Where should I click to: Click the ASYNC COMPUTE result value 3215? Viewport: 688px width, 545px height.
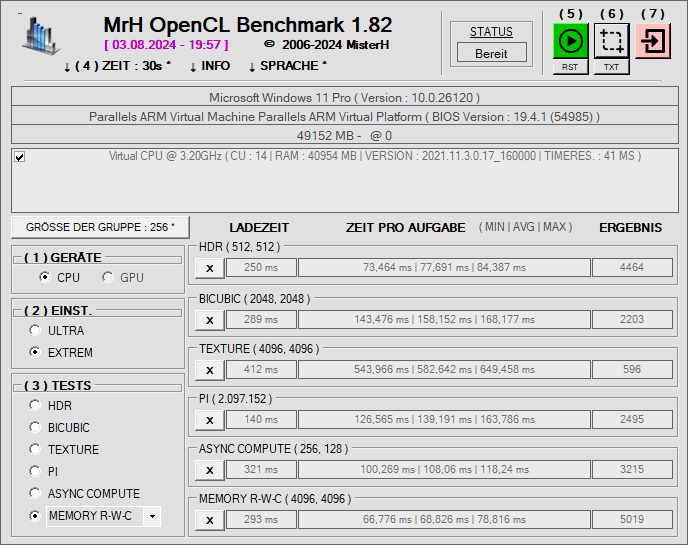click(x=632, y=469)
